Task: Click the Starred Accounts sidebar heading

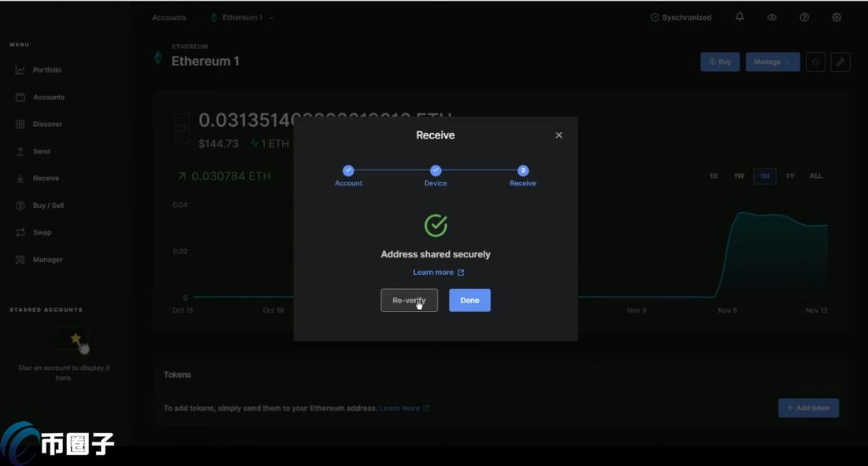Action: [46, 310]
